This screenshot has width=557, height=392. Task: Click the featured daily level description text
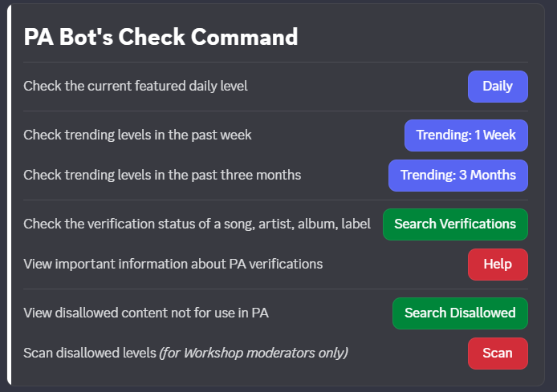point(136,87)
